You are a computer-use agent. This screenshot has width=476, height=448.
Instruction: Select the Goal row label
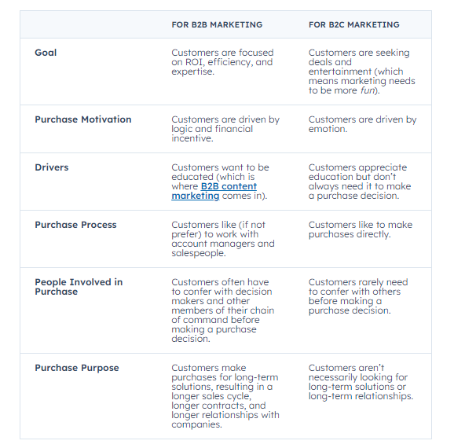(x=46, y=53)
